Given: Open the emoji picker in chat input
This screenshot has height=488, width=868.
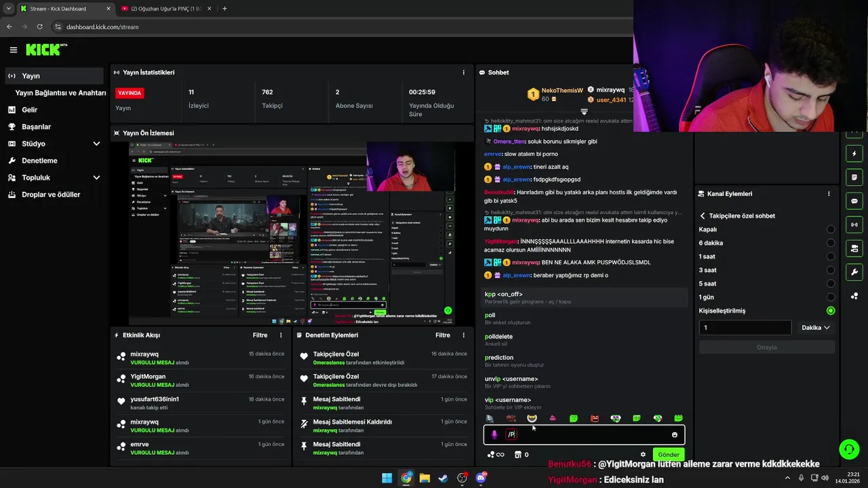Looking at the screenshot, I should (674, 434).
